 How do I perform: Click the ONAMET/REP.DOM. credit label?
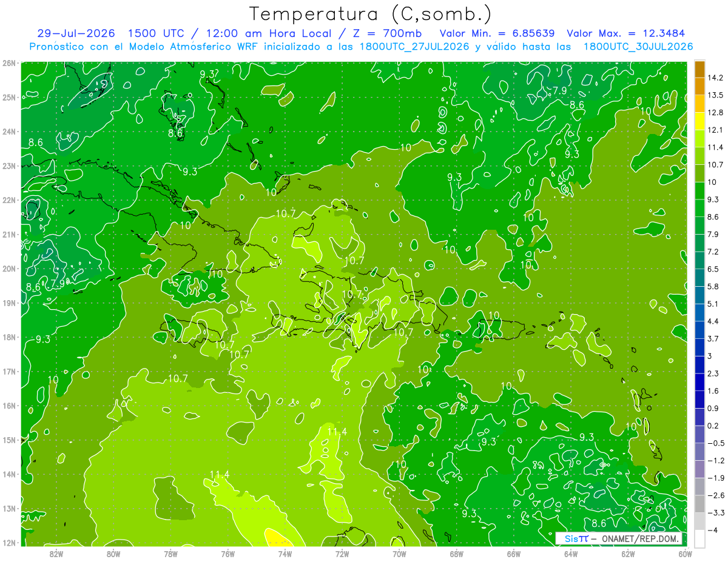(x=641, y=539)
